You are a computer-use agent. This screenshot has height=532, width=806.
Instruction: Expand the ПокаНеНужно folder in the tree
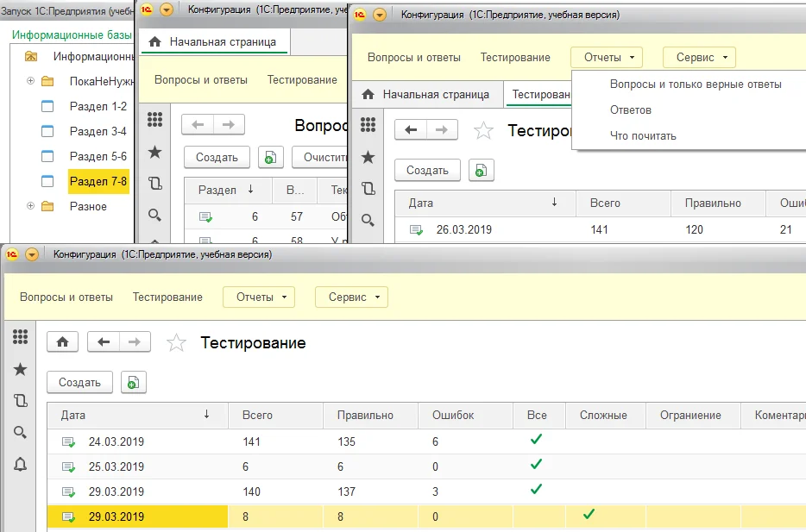(31, 81)
